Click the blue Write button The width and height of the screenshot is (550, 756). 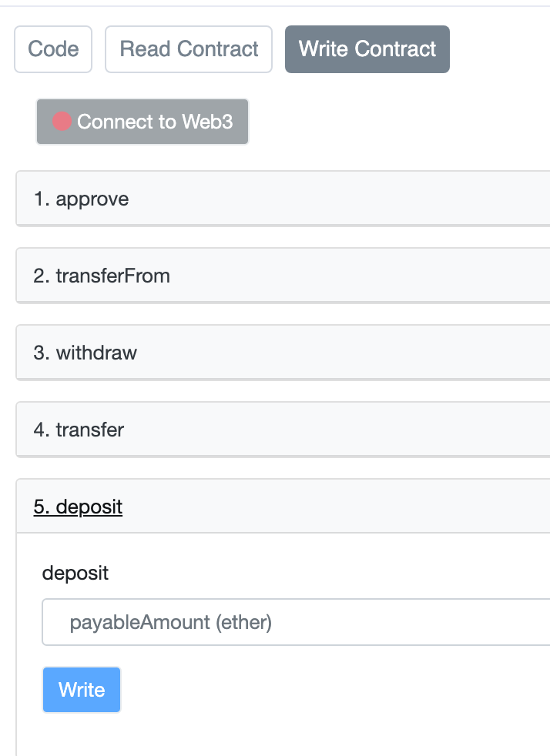click(82, 689)
